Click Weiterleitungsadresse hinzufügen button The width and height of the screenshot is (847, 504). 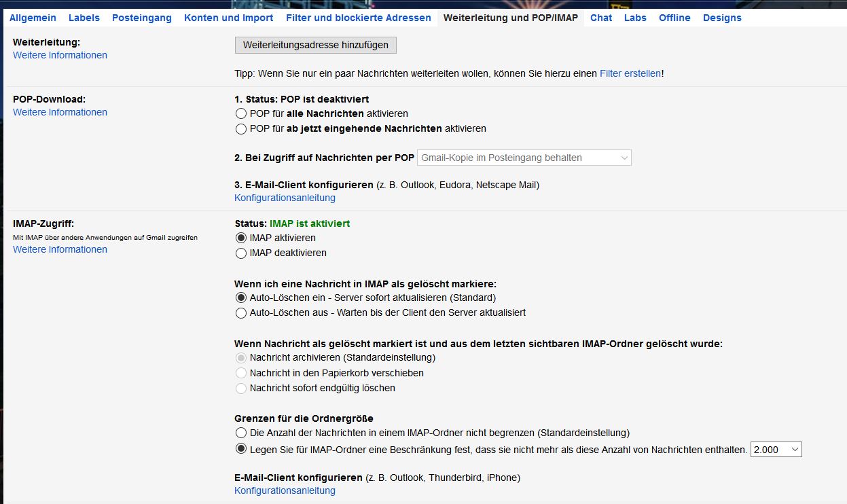click(x=315, y=45)
